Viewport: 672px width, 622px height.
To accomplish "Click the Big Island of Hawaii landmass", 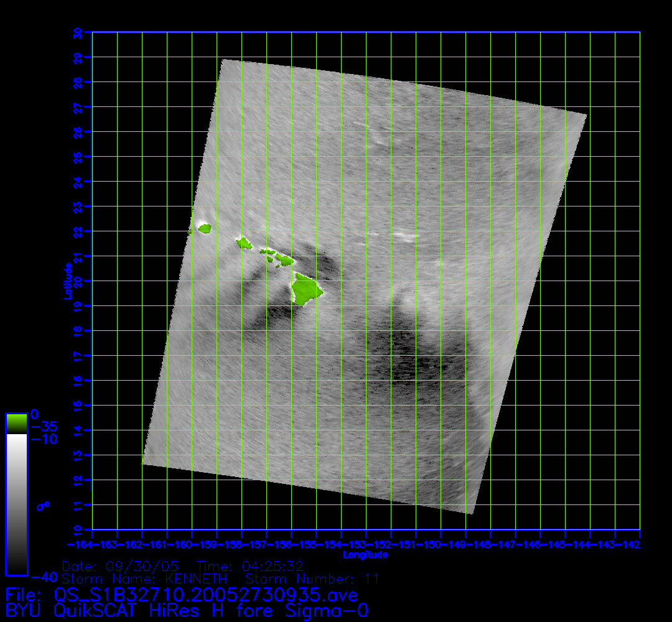I will [306, 290].
